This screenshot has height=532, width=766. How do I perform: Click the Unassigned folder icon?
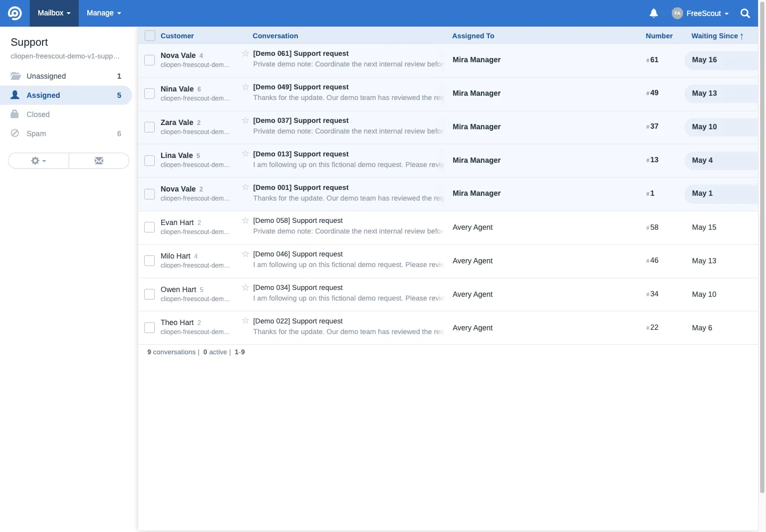click(x=15, y=76)
